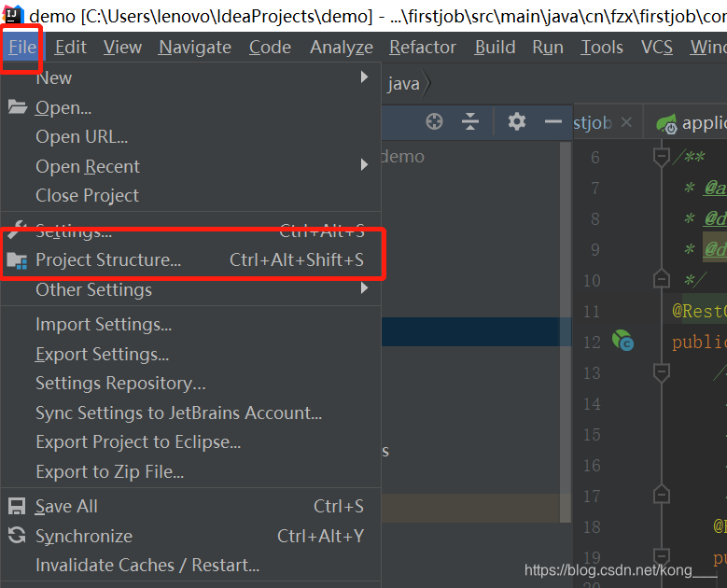Click the Spring file icon on the application tab

[666, 123]
